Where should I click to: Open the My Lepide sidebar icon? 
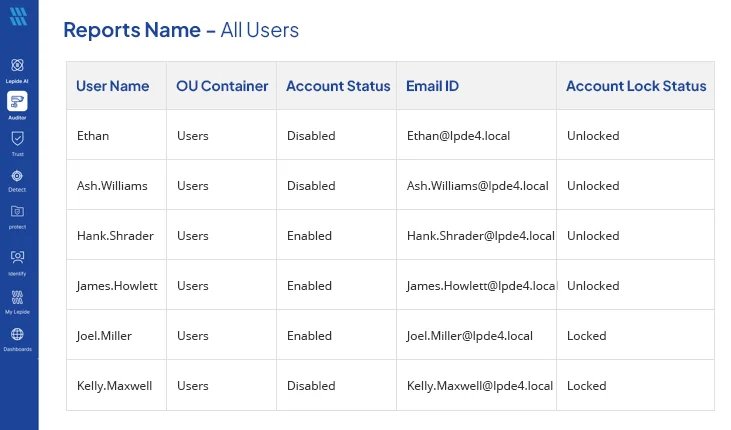pos(17,297)
